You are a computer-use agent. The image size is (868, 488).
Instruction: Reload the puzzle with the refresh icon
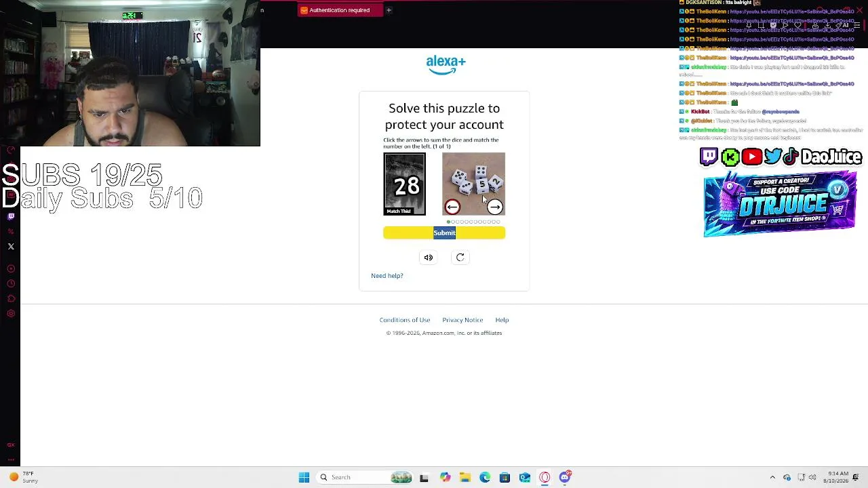point(460,258)
